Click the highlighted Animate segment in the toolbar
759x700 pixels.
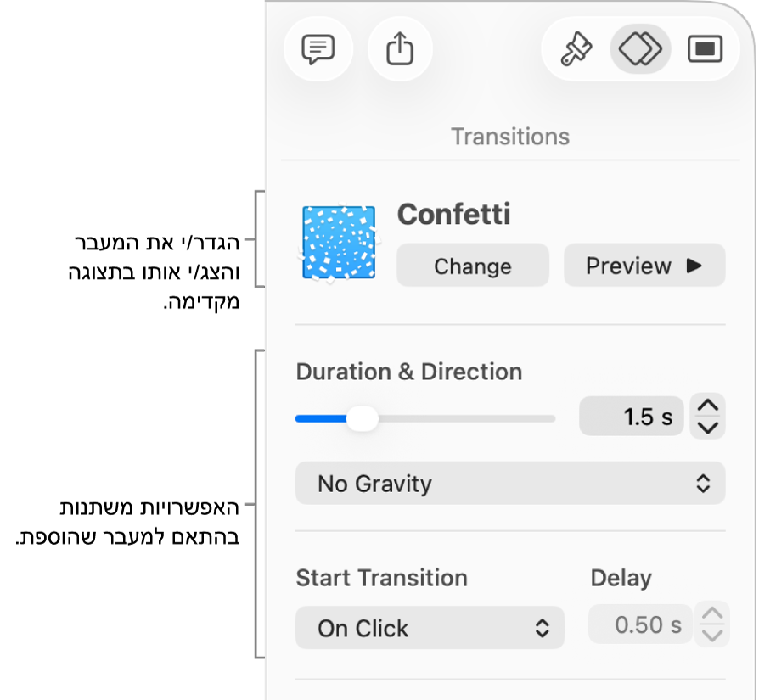point(639,49)
